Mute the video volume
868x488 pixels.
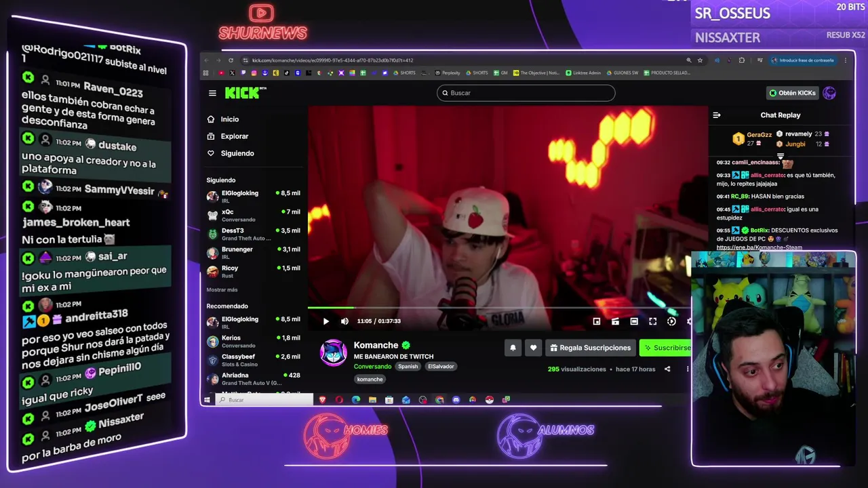[344, 321]
